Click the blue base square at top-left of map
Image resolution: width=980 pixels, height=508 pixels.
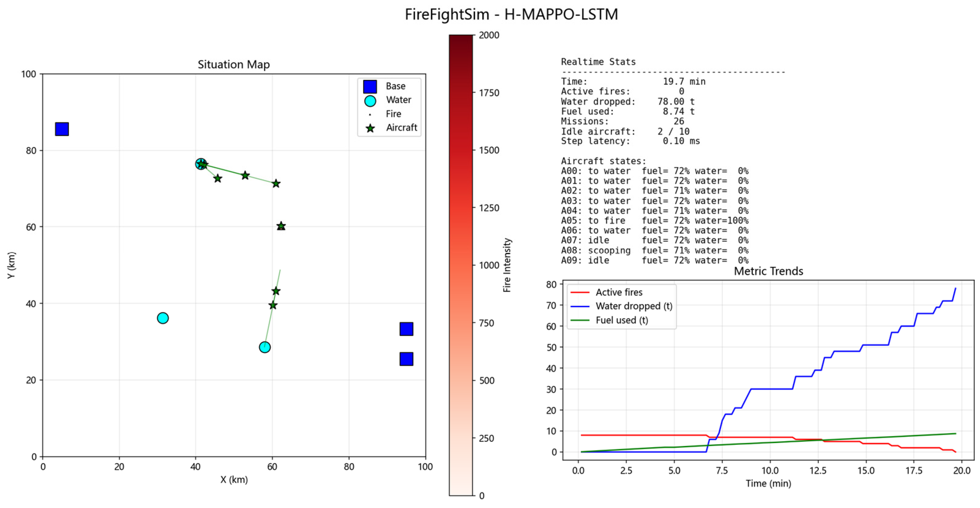(x=62, y=129)
